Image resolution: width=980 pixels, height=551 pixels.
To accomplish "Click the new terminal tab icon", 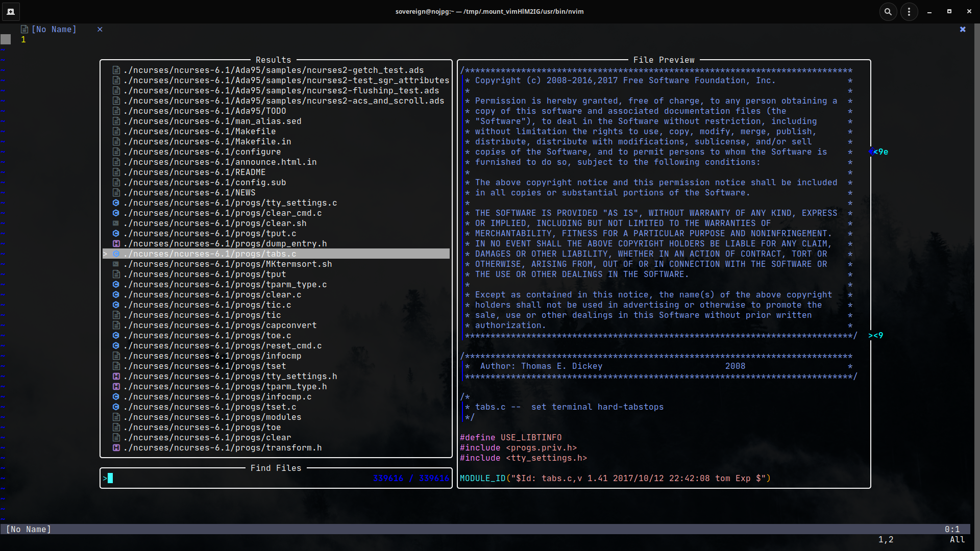I will (x=11, y=11).
